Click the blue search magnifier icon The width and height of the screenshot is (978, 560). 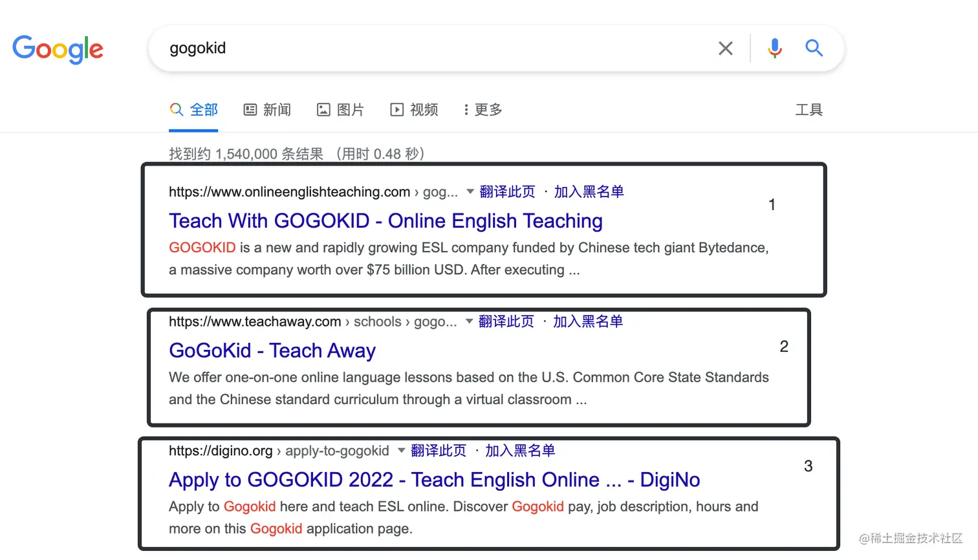(x=814, y=48)
